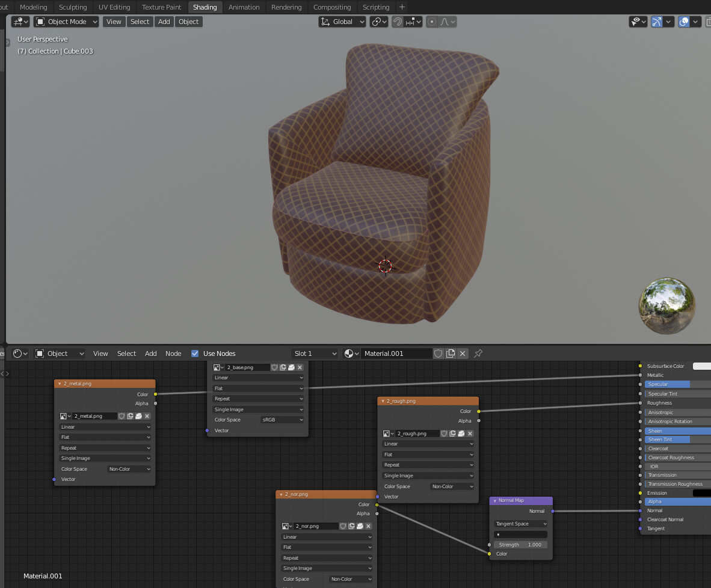Image resolution: width=711 pixels, height=588 pixels.
Task: Open the Color Space dropdown on 2_rough.png
Action: pyautogui.click(x=452, y=486)
